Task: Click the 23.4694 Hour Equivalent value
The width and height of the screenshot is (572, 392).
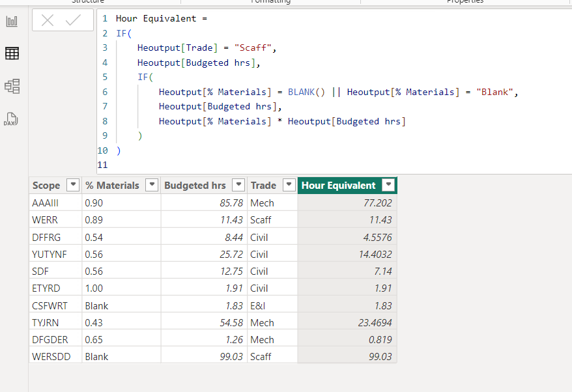Action: pyautogui.click(x=375, y=323)
